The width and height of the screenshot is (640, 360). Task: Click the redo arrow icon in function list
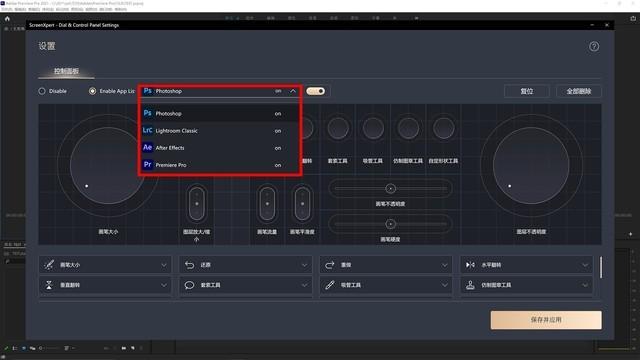click(330, 265)
